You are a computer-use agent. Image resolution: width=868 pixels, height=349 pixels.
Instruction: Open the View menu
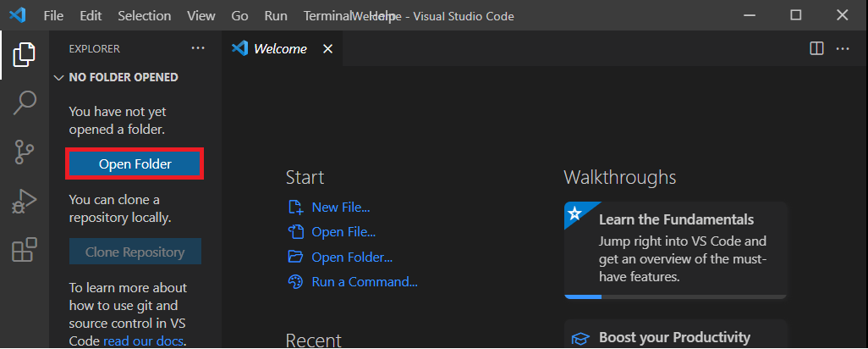201,15
